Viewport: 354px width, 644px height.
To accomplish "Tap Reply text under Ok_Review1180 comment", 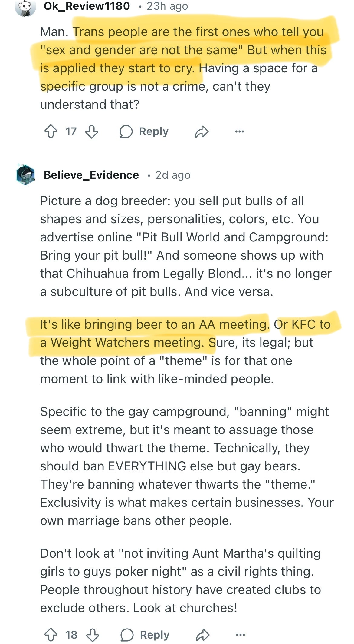I will tap(154, 132).
